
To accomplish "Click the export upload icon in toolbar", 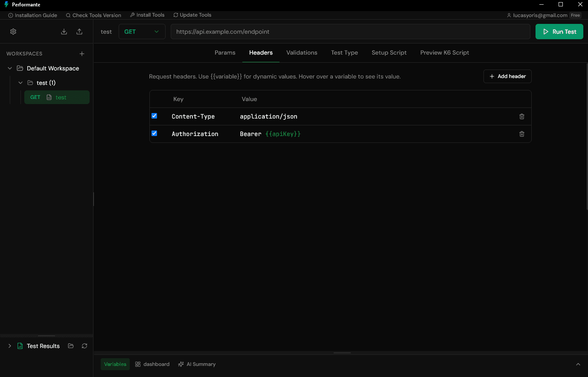I will [x=79, y=31].
